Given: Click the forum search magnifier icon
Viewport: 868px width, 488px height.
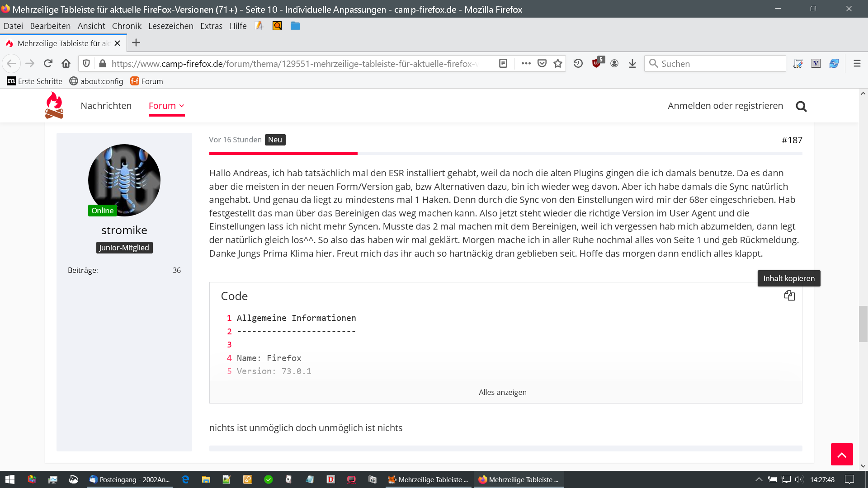Looking at the screenshot, I should (801, 107).
